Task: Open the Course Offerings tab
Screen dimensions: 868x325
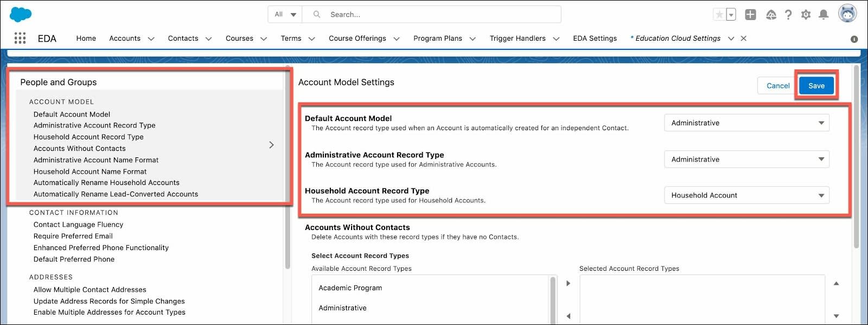Action: coord(358,39)
